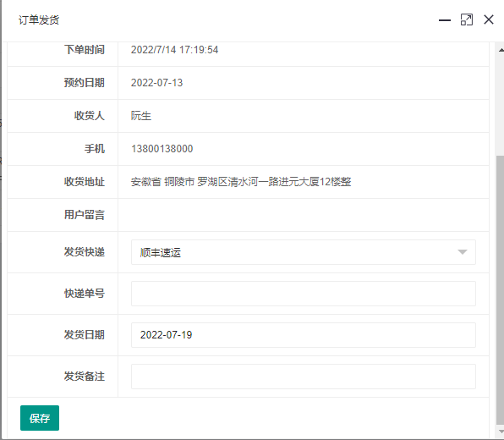Open the 发货日期 date field
The height and width of the screenshot is (440, 504).
[x=303, y=335]
